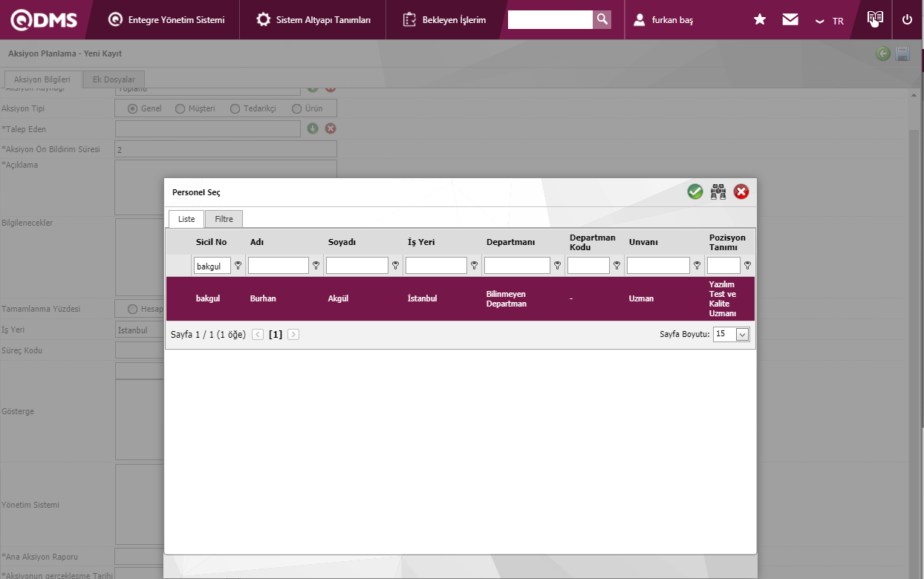Open filter options for Soyadı column
Viewport: 924px width, 579px height.
[x=396, y=265]
